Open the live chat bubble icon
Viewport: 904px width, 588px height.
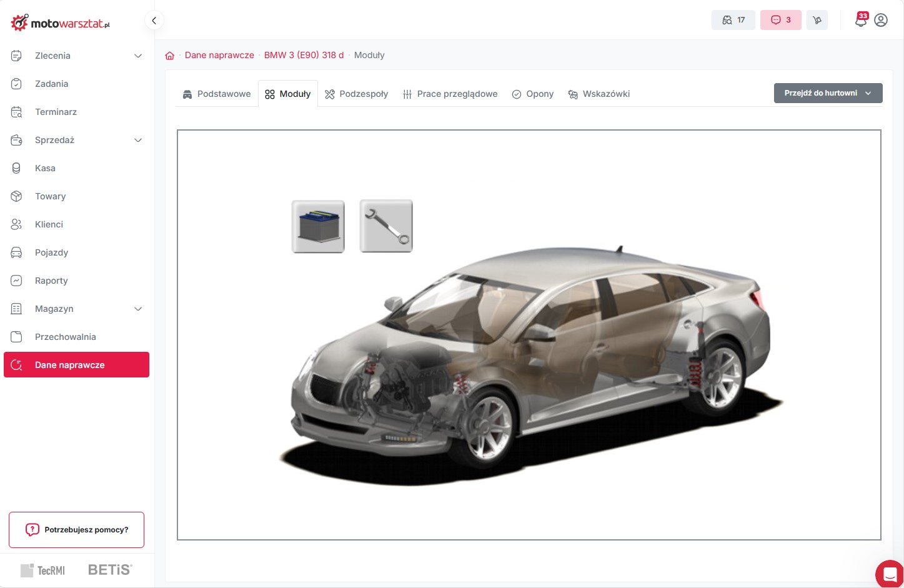coord(889,574)
